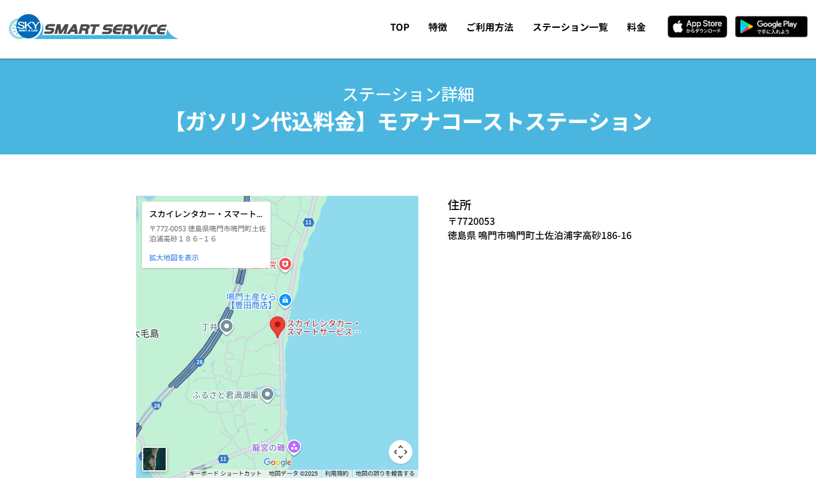
Task: Click the 豊田商店 shopping marker icon
Action: click(285, 300)
